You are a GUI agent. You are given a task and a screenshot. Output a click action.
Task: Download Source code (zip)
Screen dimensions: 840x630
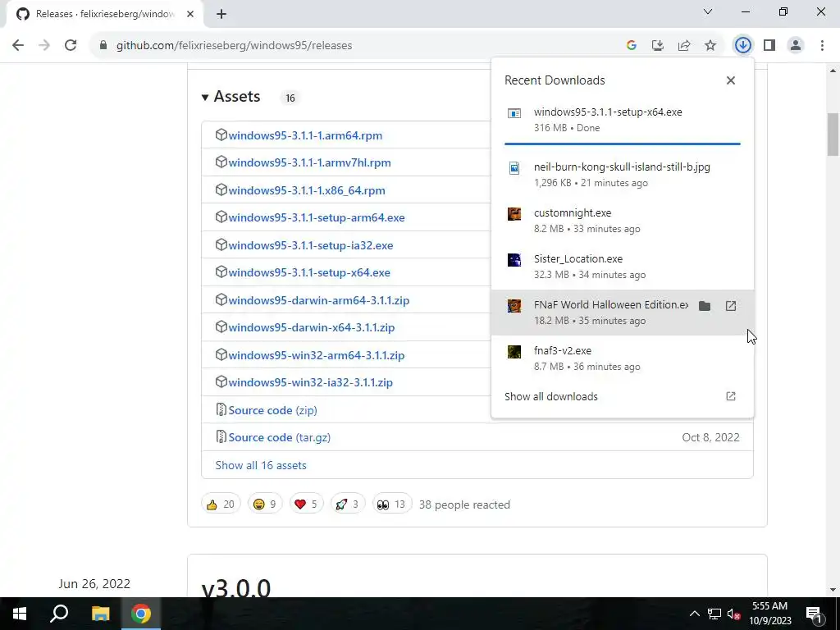coord(272,410)
